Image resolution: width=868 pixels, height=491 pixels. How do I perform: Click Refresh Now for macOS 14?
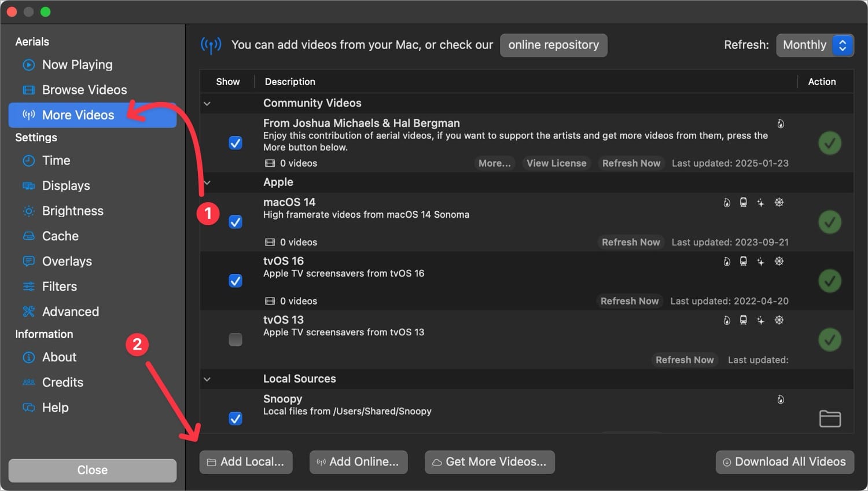631,242
